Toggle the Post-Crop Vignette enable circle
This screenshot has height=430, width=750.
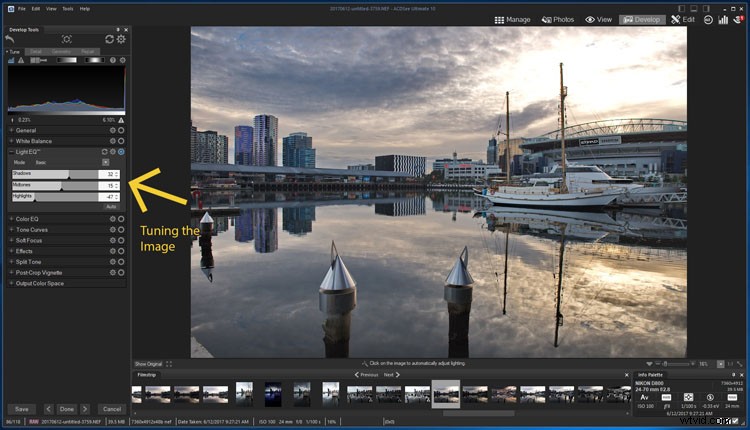121,273
